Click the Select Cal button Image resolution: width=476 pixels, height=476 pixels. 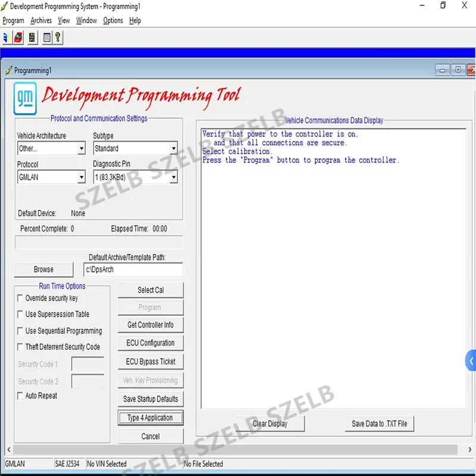click(x=151, y=290)
